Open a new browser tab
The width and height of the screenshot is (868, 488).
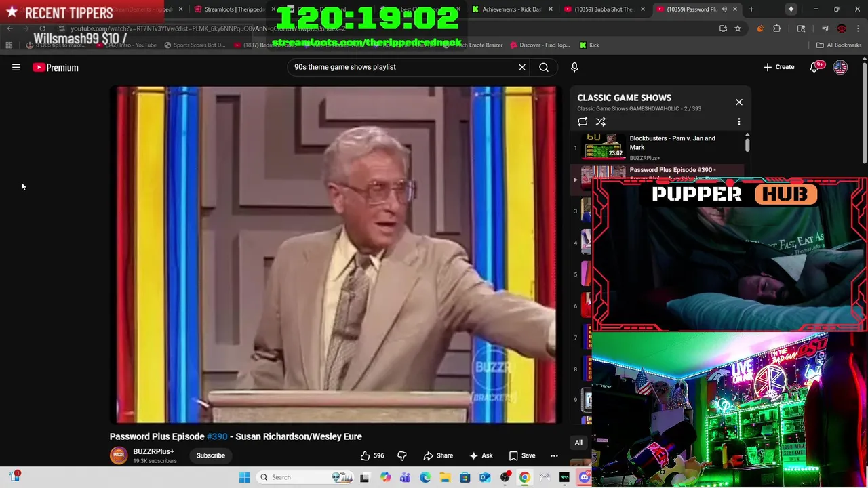(x=751, y=9)
